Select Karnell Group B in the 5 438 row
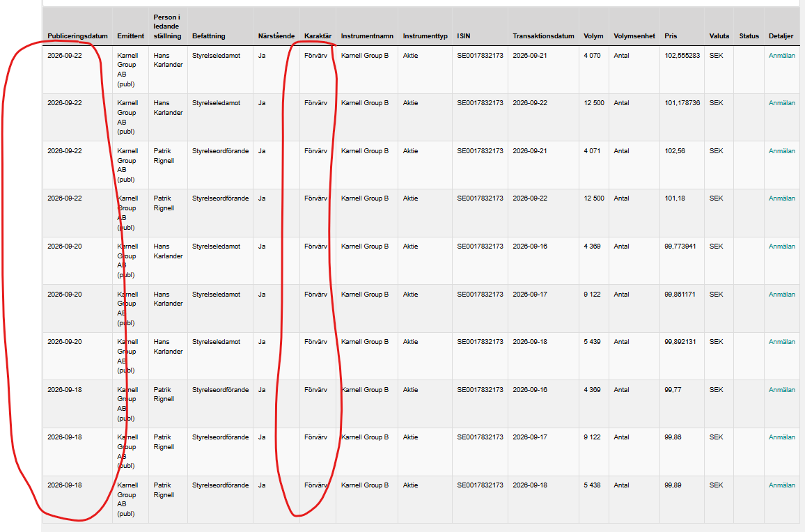805x532 pixels. coord(364,485)
